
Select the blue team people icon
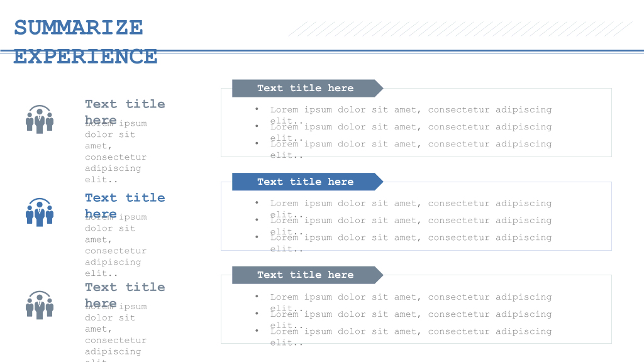tap(40, 212)
